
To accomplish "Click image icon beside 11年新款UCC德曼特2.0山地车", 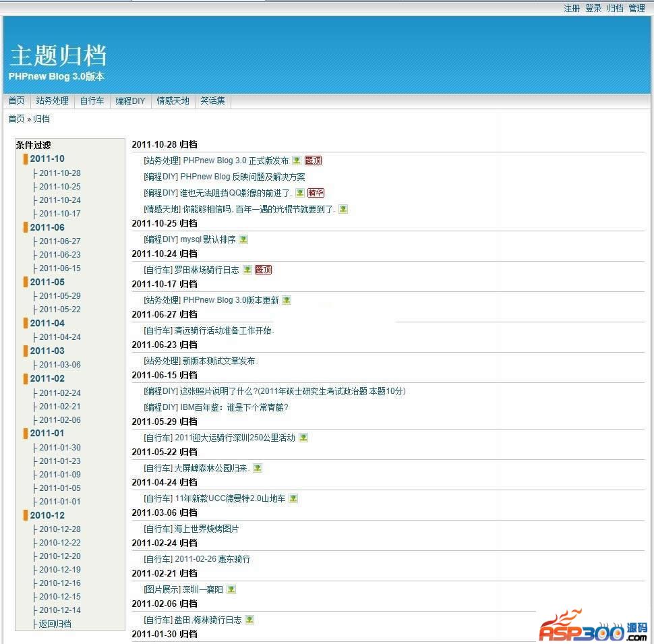I will click(x=294, y=499).
